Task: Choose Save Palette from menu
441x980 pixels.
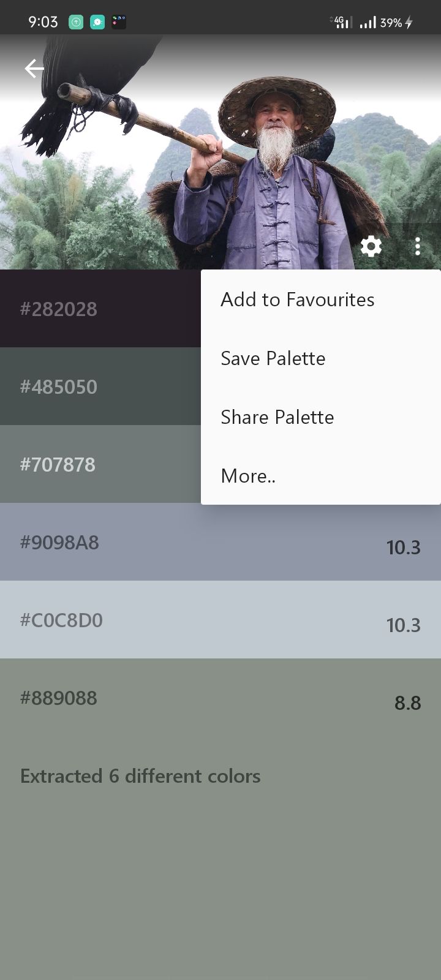Action: tap(273, 358)
